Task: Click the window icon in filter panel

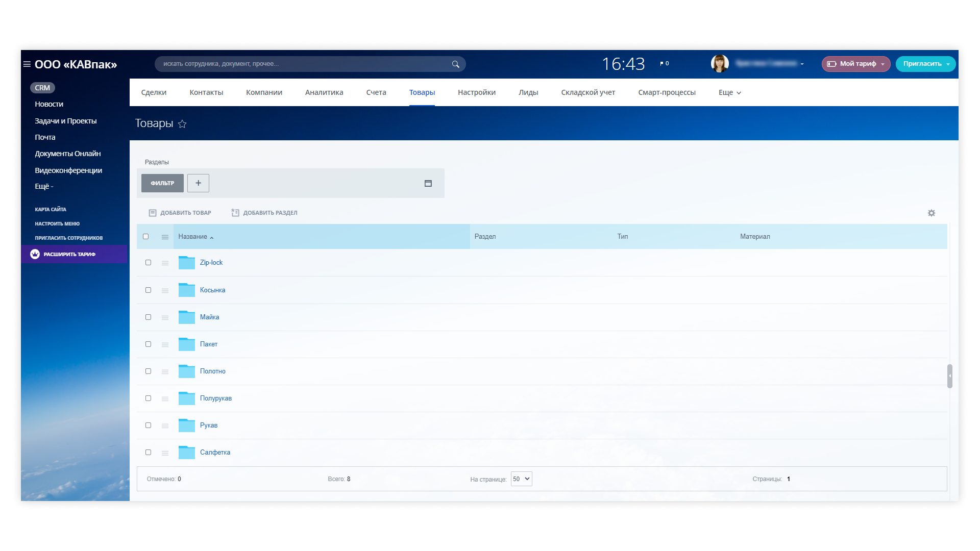Action: (x=428, y=184)
